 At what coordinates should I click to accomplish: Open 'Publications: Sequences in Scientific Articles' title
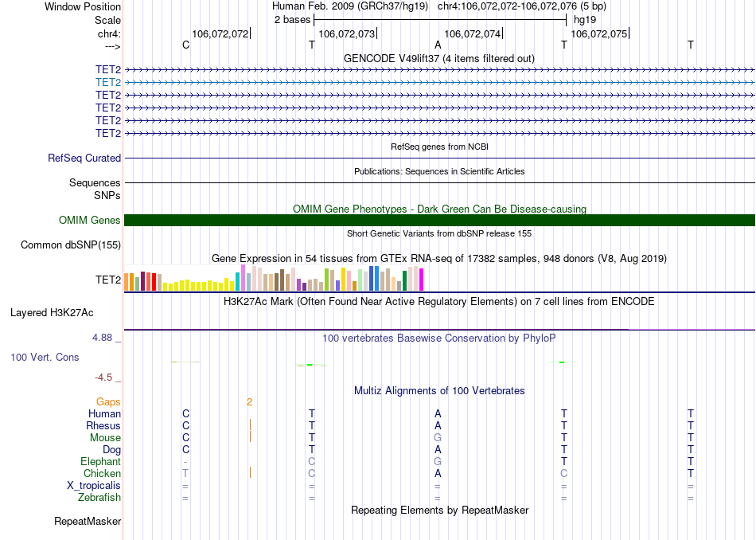coord(439,171)
